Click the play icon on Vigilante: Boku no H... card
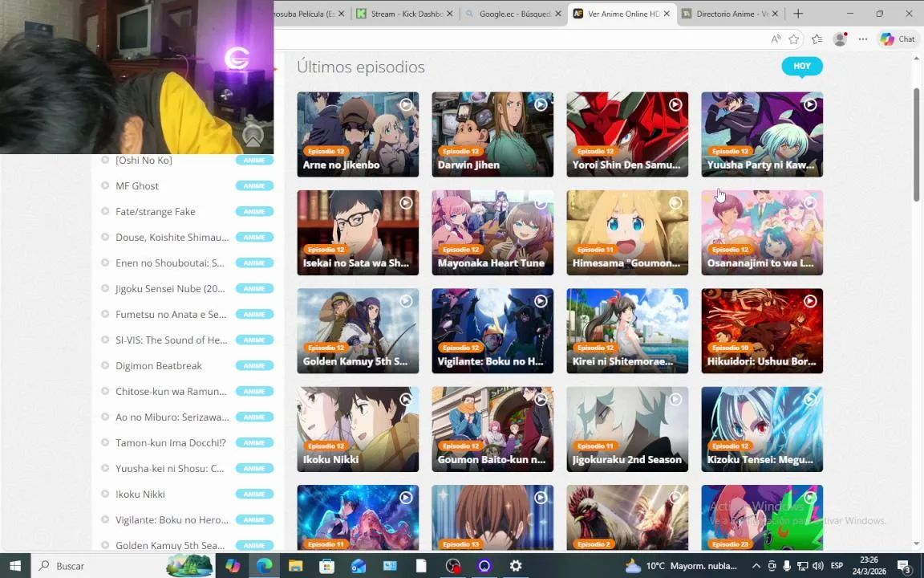Image resolution: width=924 pixels, height=578 pixels. point(541,301)
